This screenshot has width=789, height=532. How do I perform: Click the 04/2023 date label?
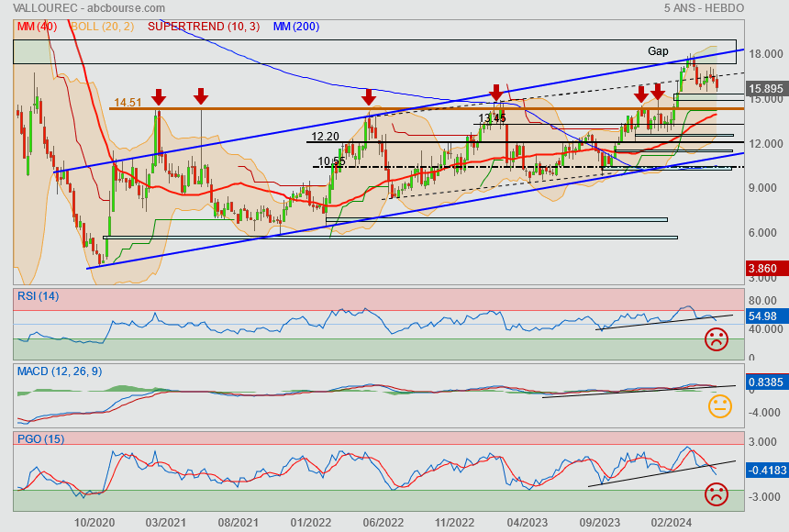coord(527,523)
